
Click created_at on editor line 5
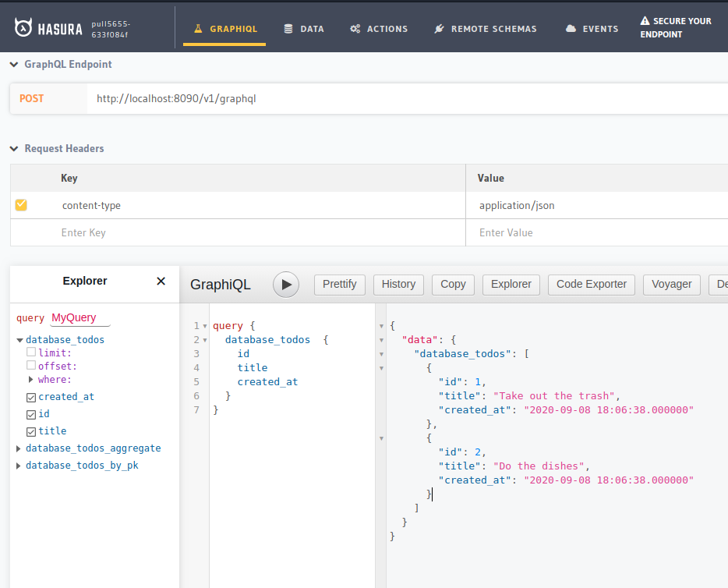(x=267, y=382)
